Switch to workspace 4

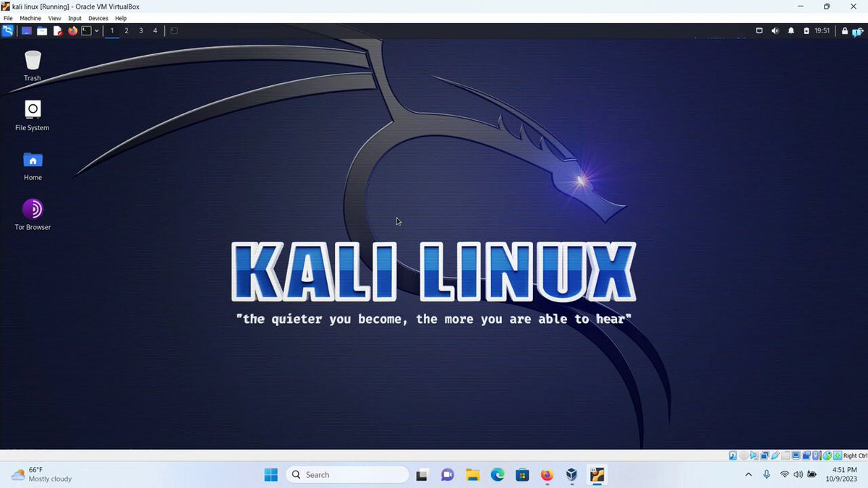point(155,31)
